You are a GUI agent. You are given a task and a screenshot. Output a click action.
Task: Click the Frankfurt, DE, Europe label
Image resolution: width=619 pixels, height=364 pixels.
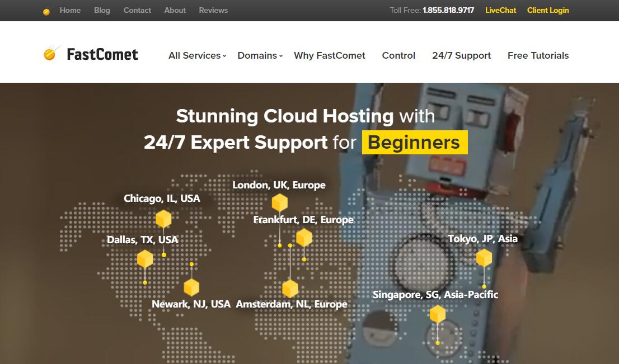click(303, 220)
